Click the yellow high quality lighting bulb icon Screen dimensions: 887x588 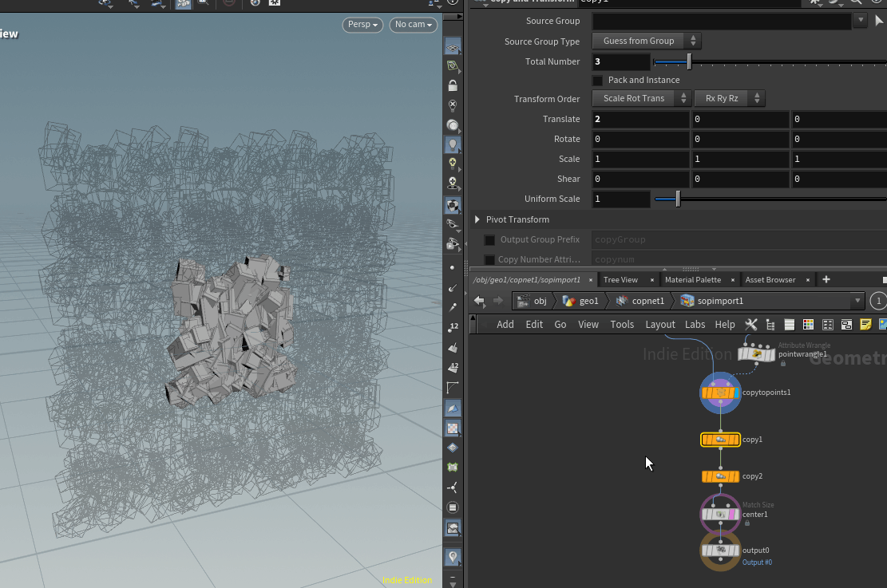453,164
